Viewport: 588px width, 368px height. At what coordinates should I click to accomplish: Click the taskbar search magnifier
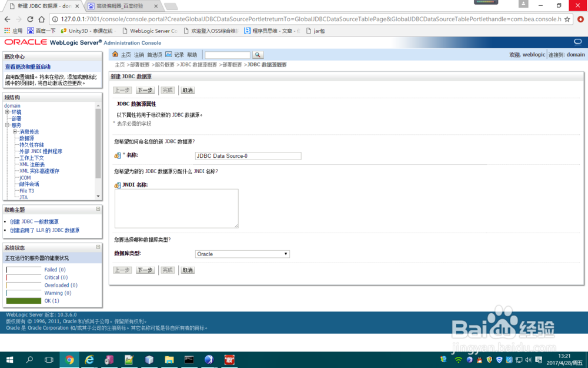pos(29,360)
